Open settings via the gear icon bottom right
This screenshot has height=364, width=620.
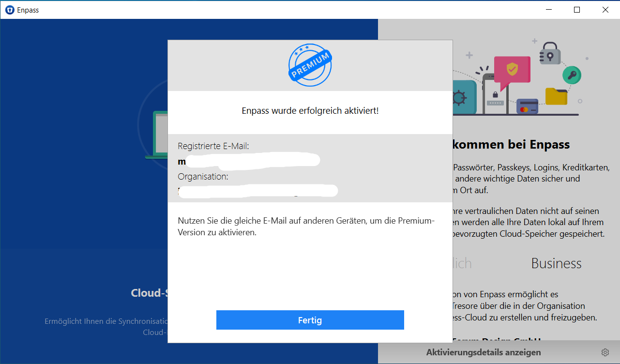pyautogui.click(x=605, y=352)
